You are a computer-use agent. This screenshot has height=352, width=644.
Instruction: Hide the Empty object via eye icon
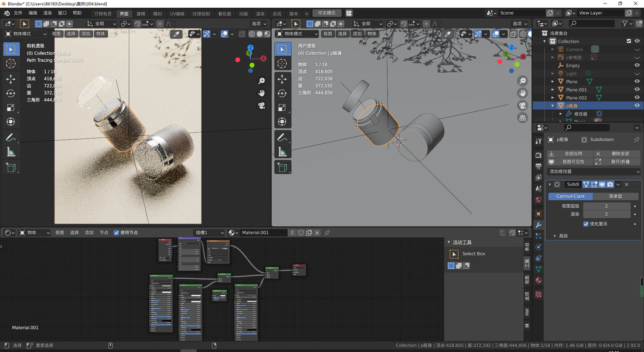pyautogui.click(x=637, y=65)
